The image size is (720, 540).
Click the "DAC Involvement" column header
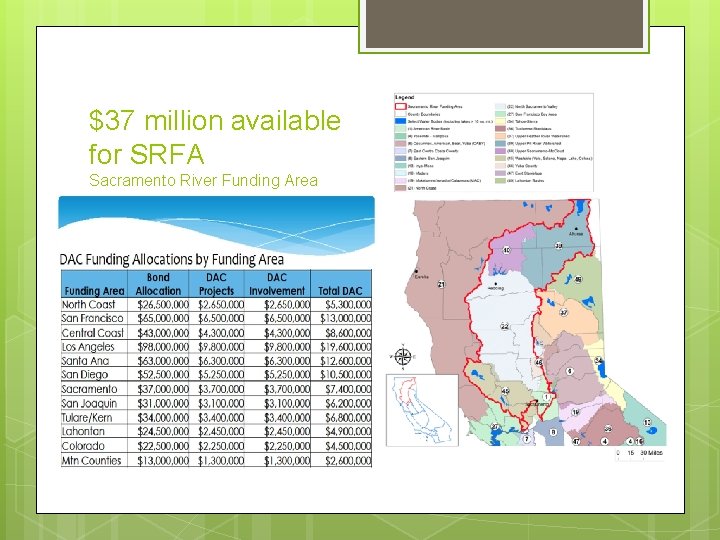(277, 284)
